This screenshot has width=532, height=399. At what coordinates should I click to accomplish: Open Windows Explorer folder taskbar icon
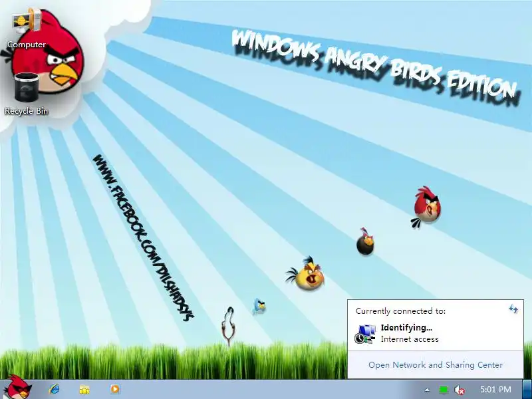tap(84, 390)
